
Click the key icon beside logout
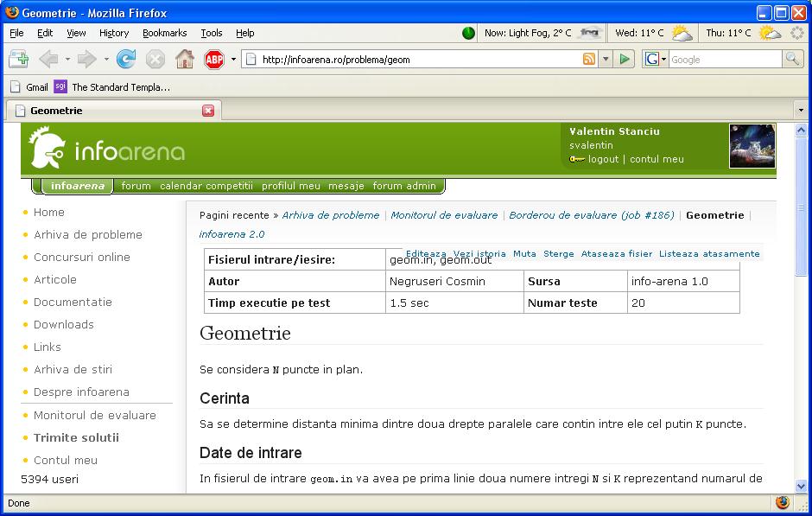[577, 159]
